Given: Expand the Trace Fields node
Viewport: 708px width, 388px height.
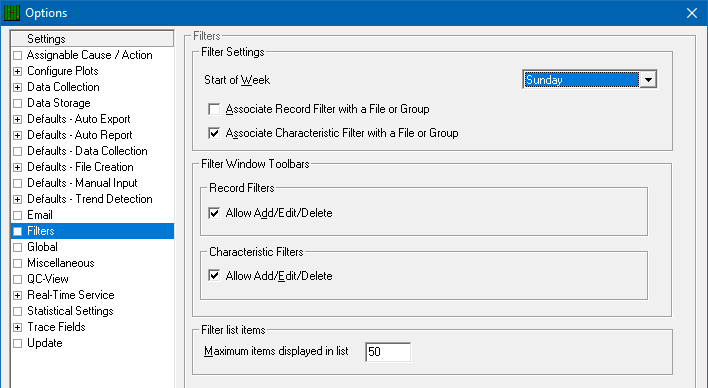Looking at the screenshot, I should coord(18,327).
